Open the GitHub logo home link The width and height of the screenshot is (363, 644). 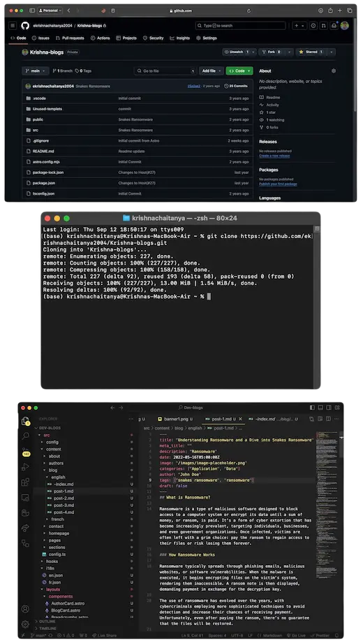coord(25,25)
